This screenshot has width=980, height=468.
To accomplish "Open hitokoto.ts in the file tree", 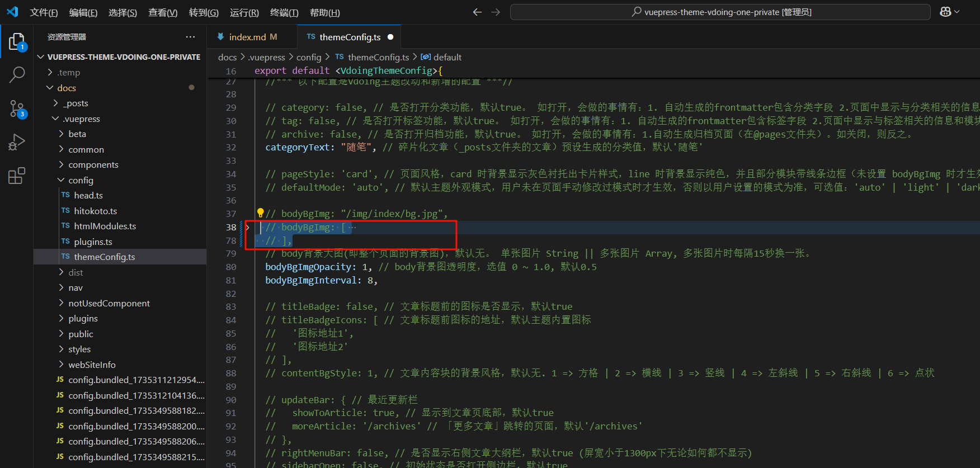I will pyautogui.click(x=120, y=211).
